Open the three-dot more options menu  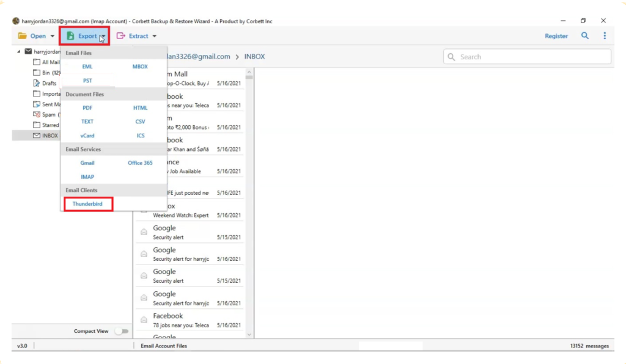tap(605, 36)
